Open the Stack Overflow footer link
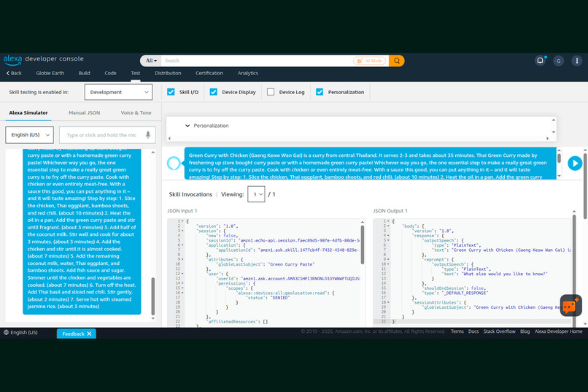This screenshot has height=392, width=588. pos(499,331)
